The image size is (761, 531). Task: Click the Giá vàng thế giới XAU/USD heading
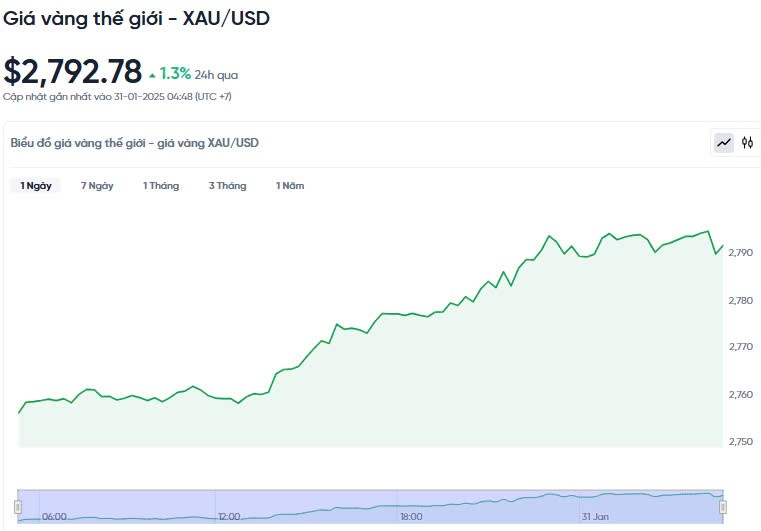136,18
